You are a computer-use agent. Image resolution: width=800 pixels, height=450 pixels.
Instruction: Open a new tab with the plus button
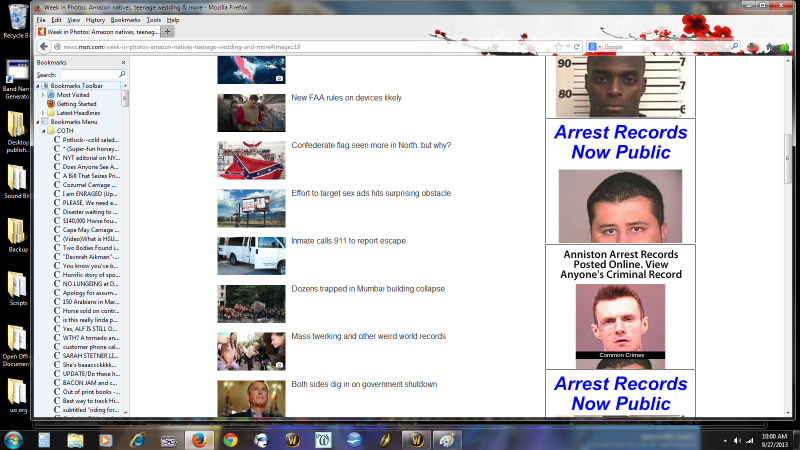pyautogui.click(x=167, y=32)
